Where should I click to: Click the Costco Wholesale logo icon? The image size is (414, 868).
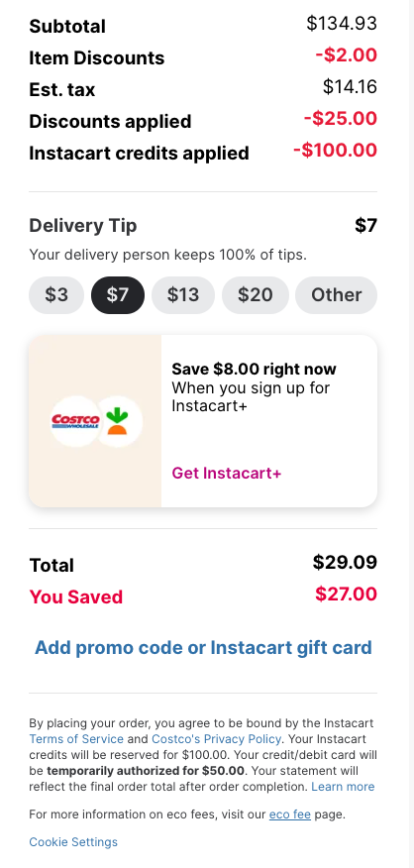point(75,421)
